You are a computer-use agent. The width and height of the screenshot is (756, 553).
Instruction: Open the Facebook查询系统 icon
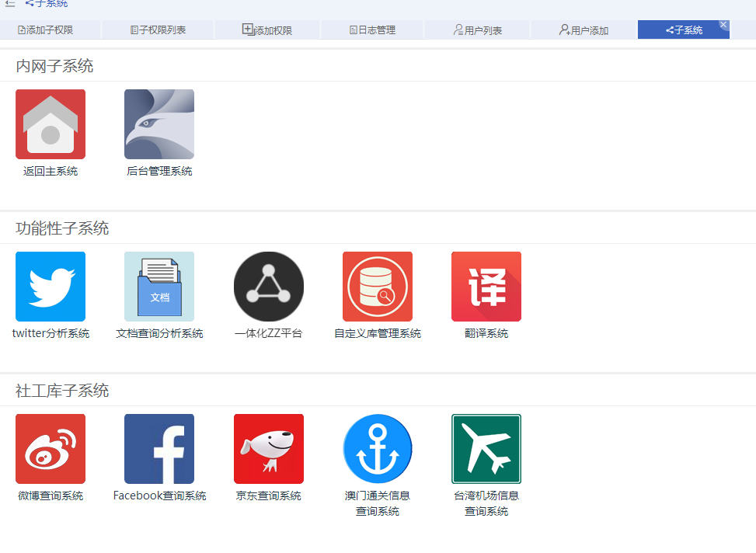(159, 449)
